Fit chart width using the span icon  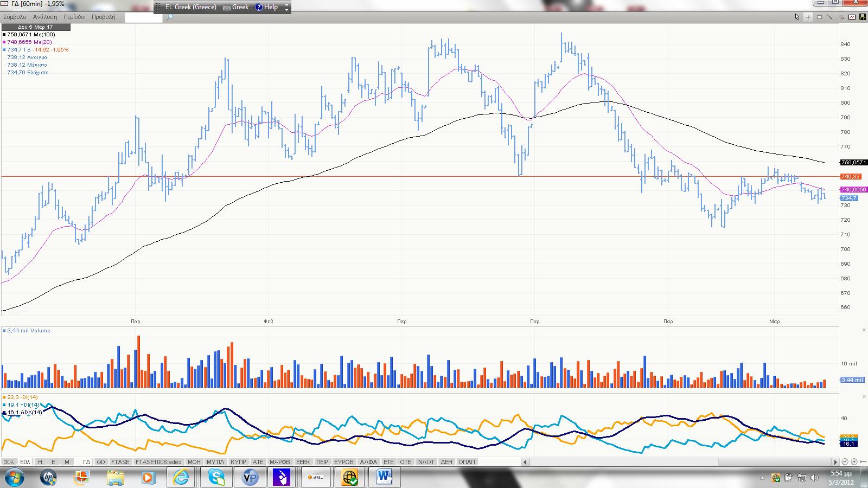pos(863,462)
